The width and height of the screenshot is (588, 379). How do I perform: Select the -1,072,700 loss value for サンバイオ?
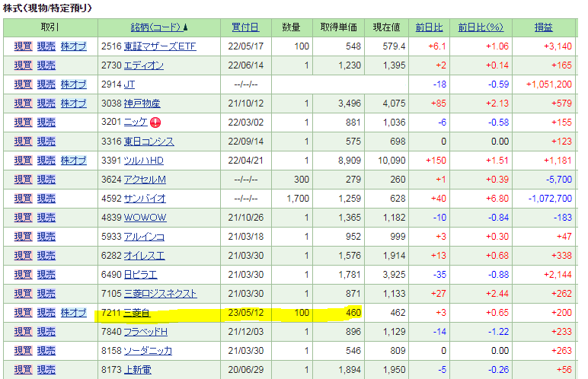point(550,199)
